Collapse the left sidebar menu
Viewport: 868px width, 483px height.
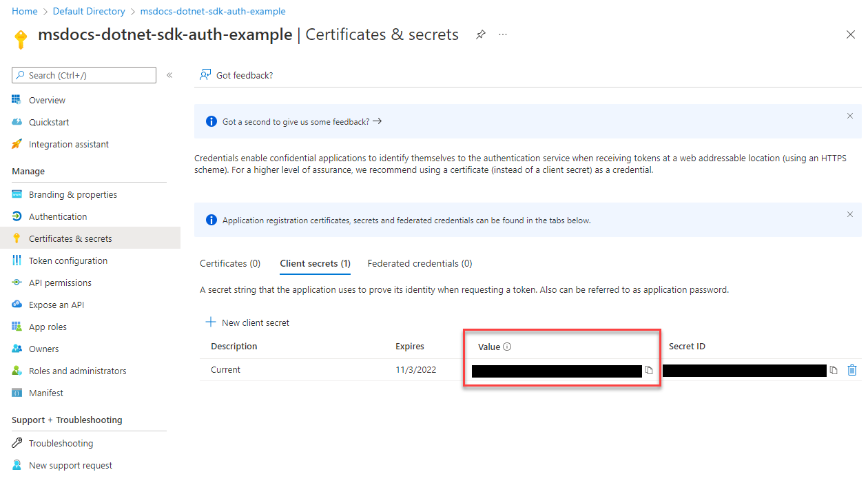pos(169,75)
